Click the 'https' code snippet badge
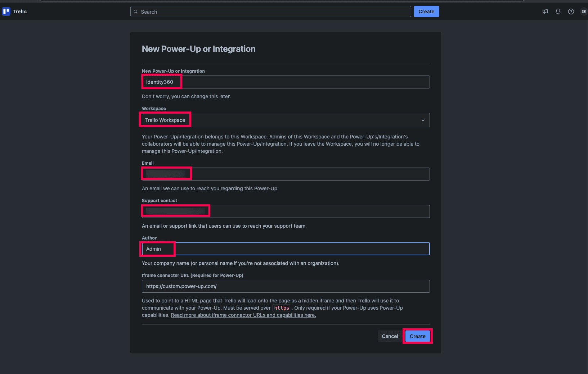The width and height of the screenshot is (588, 374). pyautogui.click(x=282, y=308)
